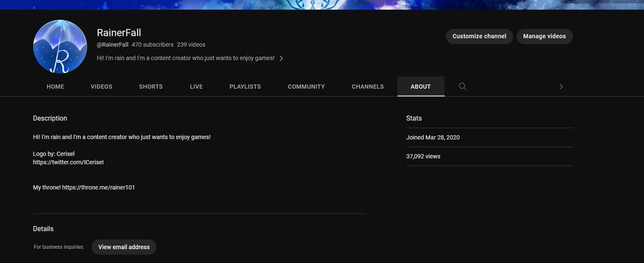Image resolution: width=644 pixels, height=263 pixels.
Task: Select the PLAYLISTS tab
Action: click(245, 86)
